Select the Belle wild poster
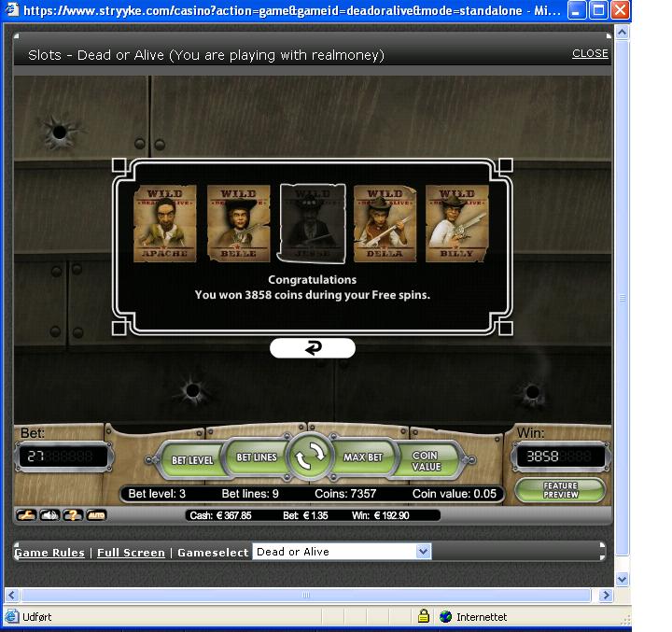The height and width of the screenshot is (632, 672). (238, 223)
